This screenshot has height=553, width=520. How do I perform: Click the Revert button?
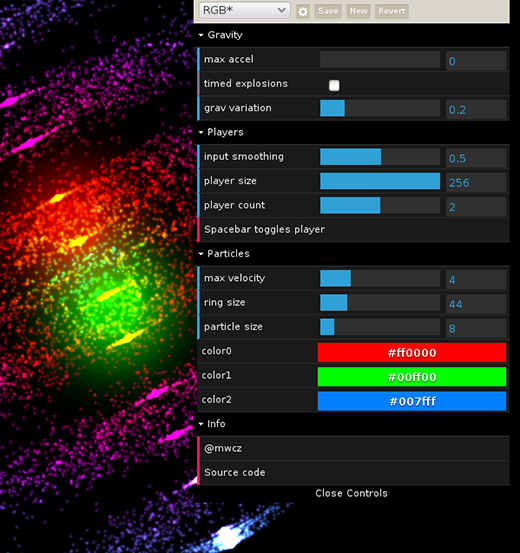[x=392, y=11]
